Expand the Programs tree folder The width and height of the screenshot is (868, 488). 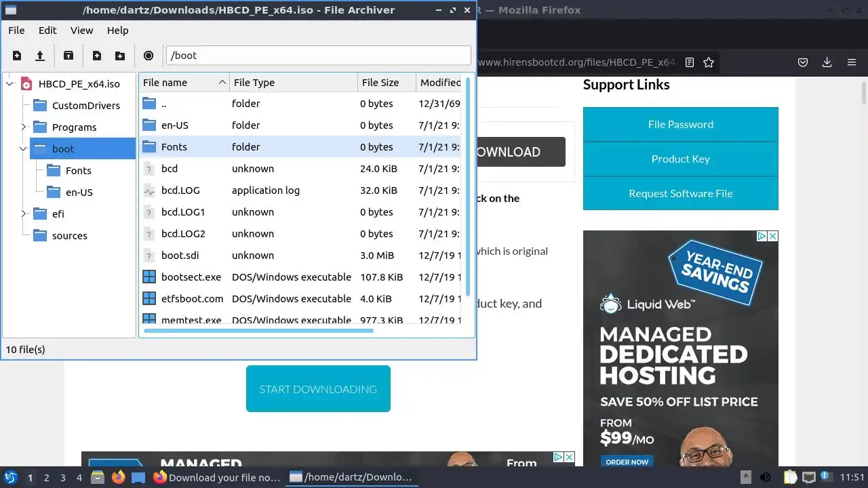point(24,127)
